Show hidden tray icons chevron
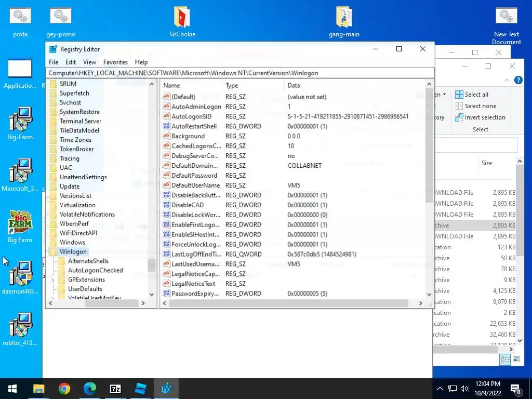 click(x=440, y=389)
